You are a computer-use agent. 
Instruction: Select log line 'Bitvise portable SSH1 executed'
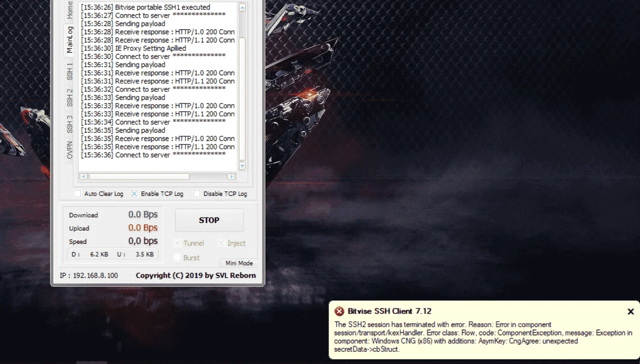(146, 8)
